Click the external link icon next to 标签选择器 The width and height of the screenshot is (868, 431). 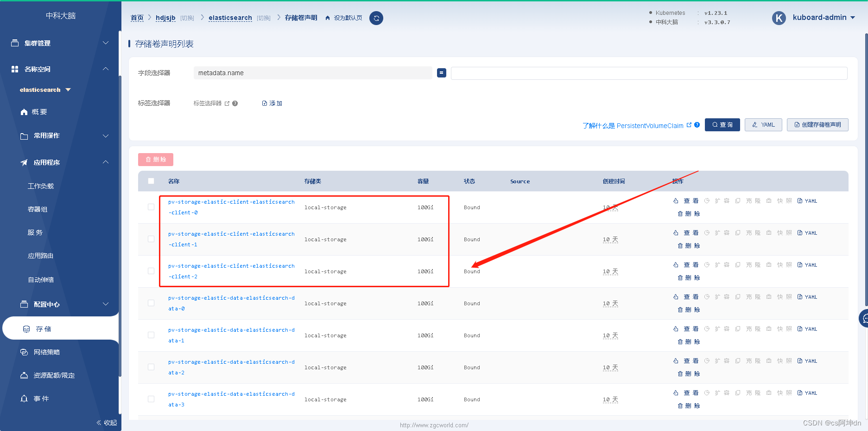[227, 103]
